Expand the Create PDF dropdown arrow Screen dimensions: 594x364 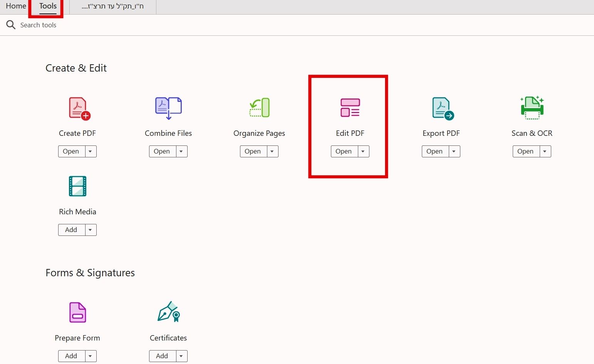(91, 152)
